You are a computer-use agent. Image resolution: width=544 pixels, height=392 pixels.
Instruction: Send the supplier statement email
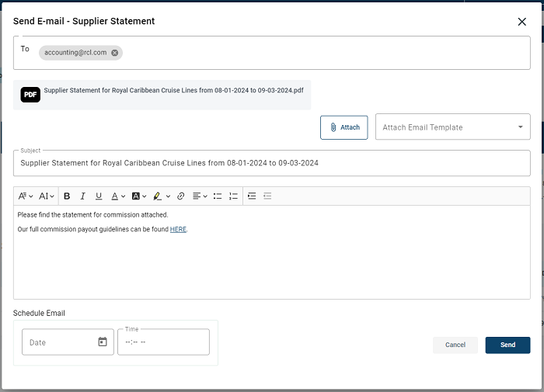coord(507,345)
